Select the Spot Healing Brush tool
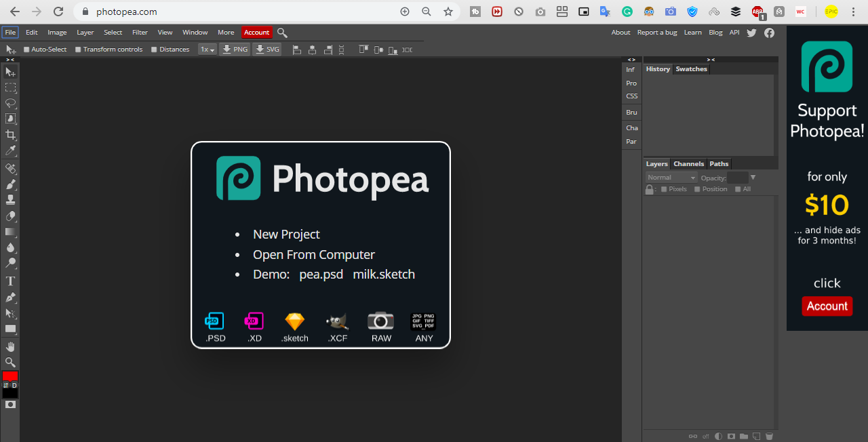 point(10,168)
